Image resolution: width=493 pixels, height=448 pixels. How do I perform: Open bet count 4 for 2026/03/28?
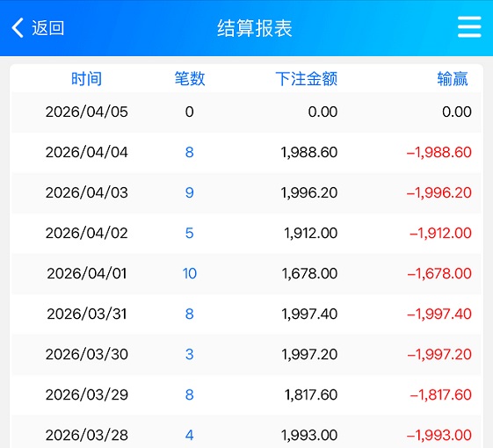pyautogui.click(x=189, y=435)
